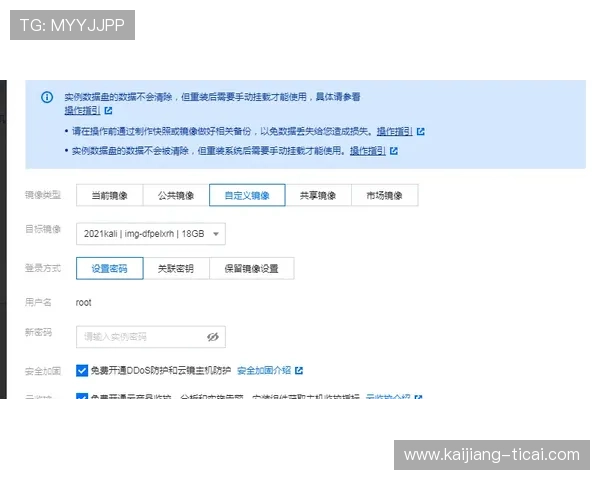
Task: Focus the 新密码 instance password field
Action: click(x=151, y=337)
